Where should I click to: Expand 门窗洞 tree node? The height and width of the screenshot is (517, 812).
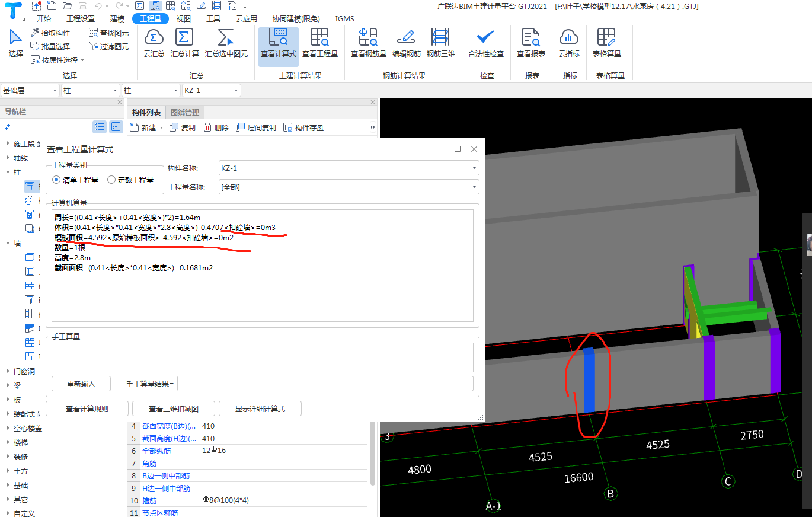coord(8,371)
